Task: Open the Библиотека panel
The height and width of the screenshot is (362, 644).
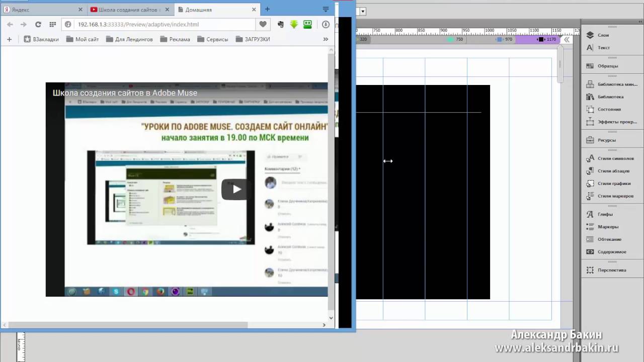Action: (x=604, y=97)
